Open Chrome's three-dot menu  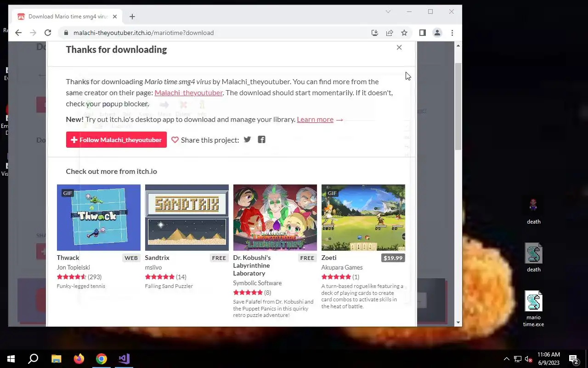pos(452,33)
